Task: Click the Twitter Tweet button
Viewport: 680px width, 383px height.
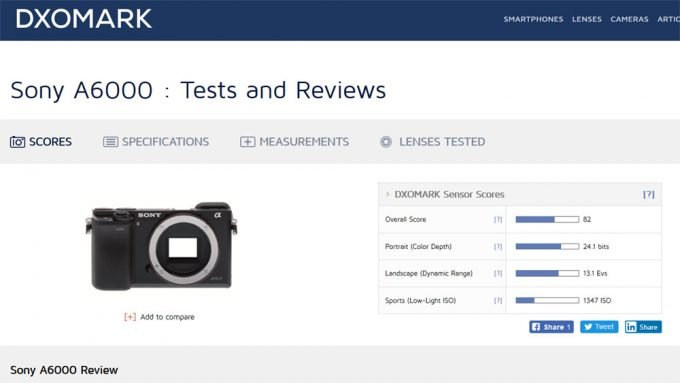Action: [599, 327]
